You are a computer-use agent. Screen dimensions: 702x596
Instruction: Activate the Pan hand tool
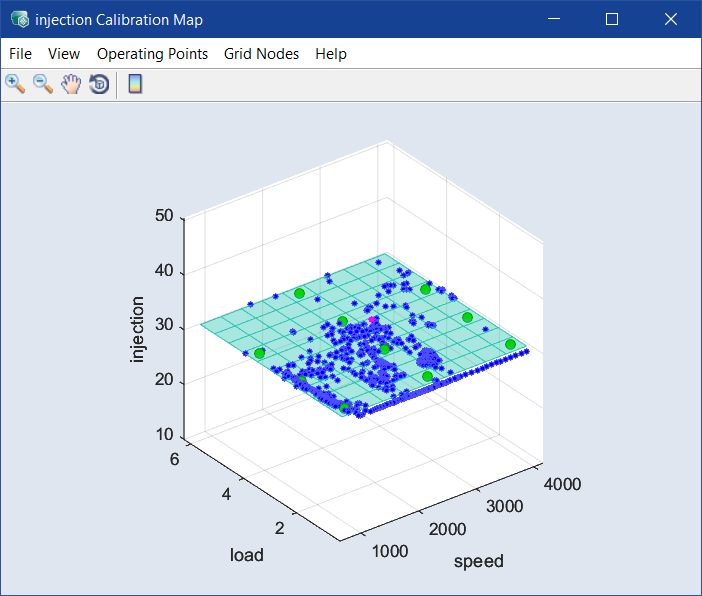pos(71,84)
